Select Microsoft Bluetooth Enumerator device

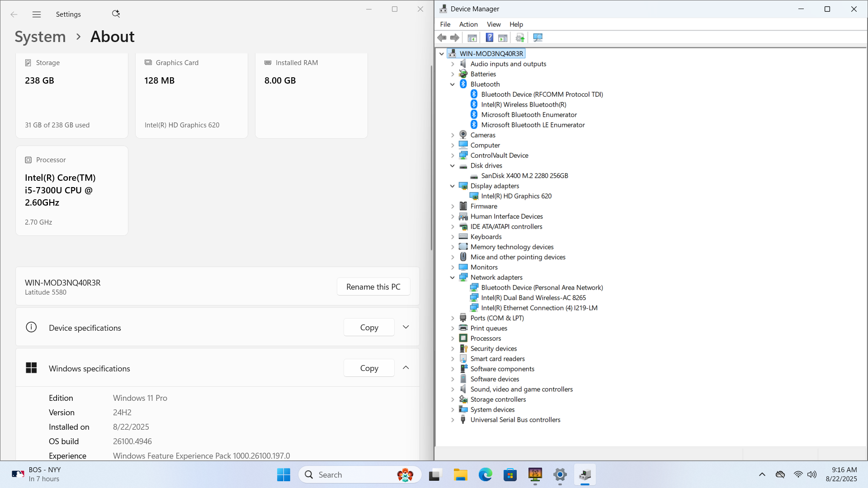click(x=529, y=115)
